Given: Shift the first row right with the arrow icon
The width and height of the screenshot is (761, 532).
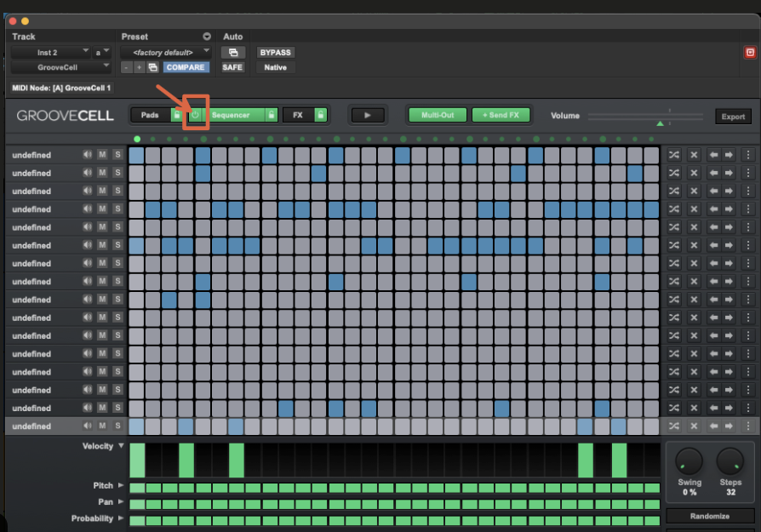Looking at the screenshot, I should tap(728, 154).
